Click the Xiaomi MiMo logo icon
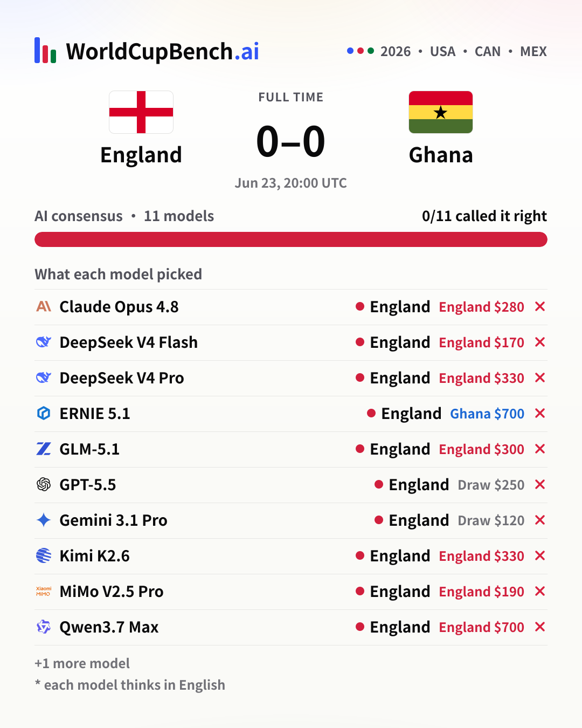This screenshot has height=728, width=582. tap(44, 591)
